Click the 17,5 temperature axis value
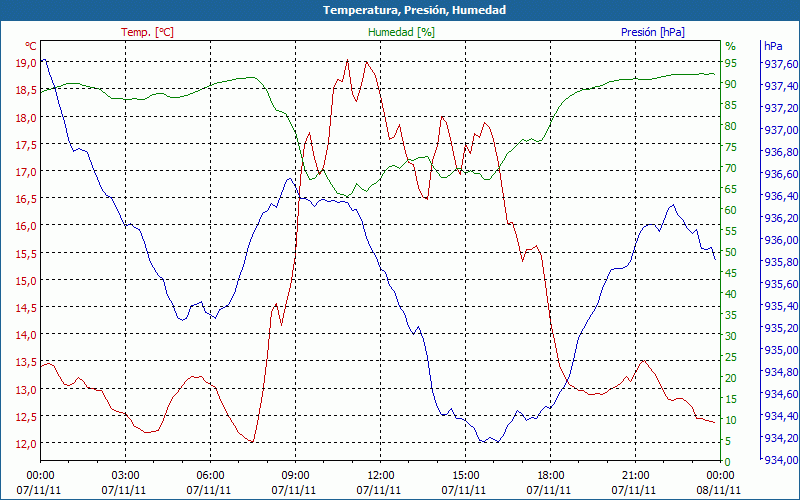 27,145
